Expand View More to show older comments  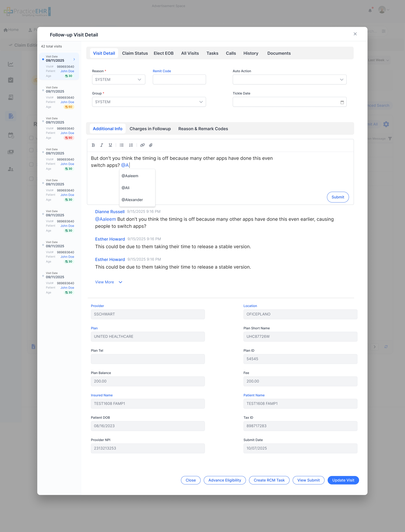point(108,282)
